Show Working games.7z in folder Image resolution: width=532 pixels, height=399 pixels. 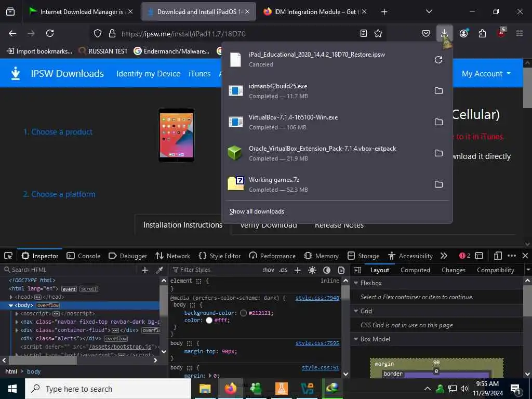pyautogui.click(x=438, y=184)
